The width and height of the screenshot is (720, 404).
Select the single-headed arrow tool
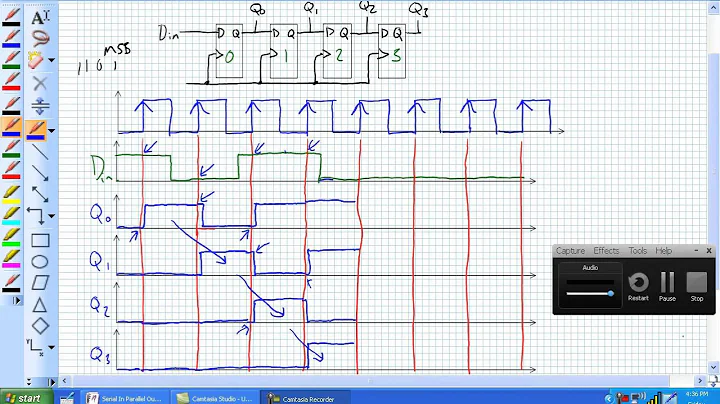point(40,173)
